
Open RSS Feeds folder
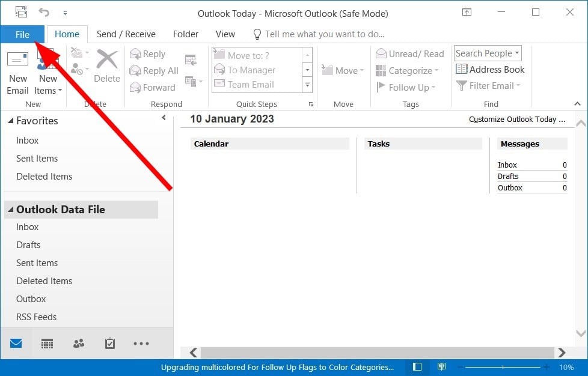click(37, 317)
